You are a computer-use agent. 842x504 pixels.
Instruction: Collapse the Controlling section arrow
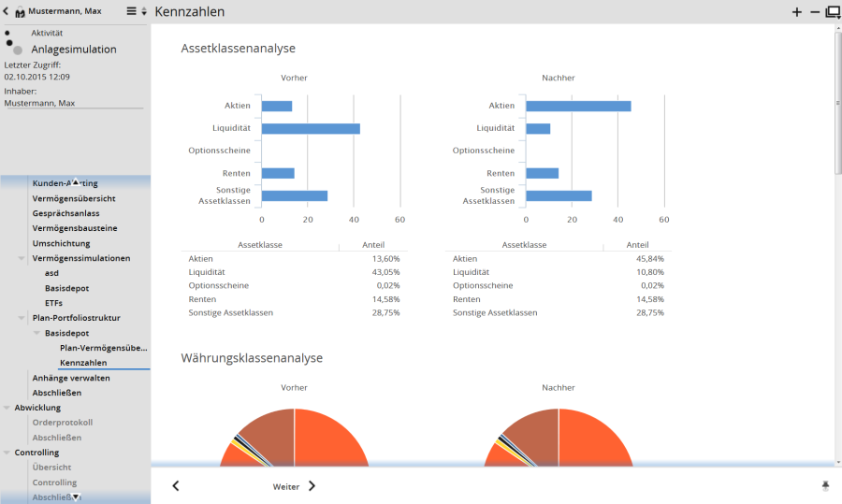[x=7, y=453]
